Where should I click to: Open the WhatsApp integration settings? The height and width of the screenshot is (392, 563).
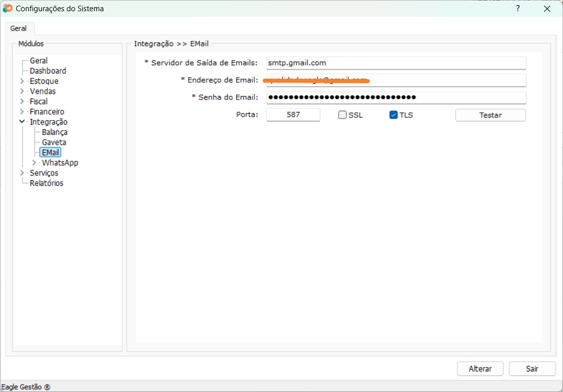pos(60,163)
